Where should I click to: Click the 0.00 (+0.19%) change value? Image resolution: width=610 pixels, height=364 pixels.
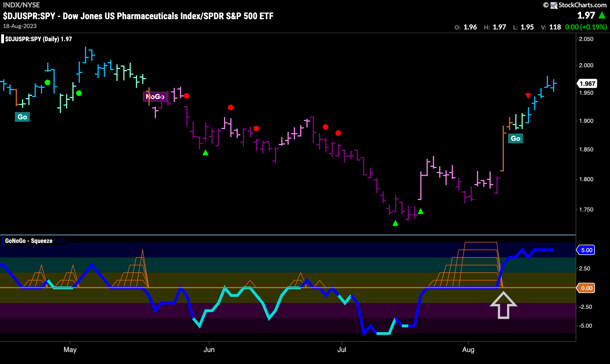(586, 27)
